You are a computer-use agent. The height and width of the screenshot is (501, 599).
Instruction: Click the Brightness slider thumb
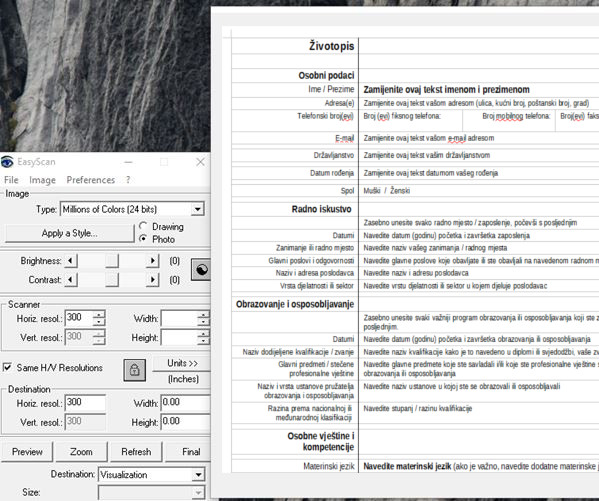(112, 261)
